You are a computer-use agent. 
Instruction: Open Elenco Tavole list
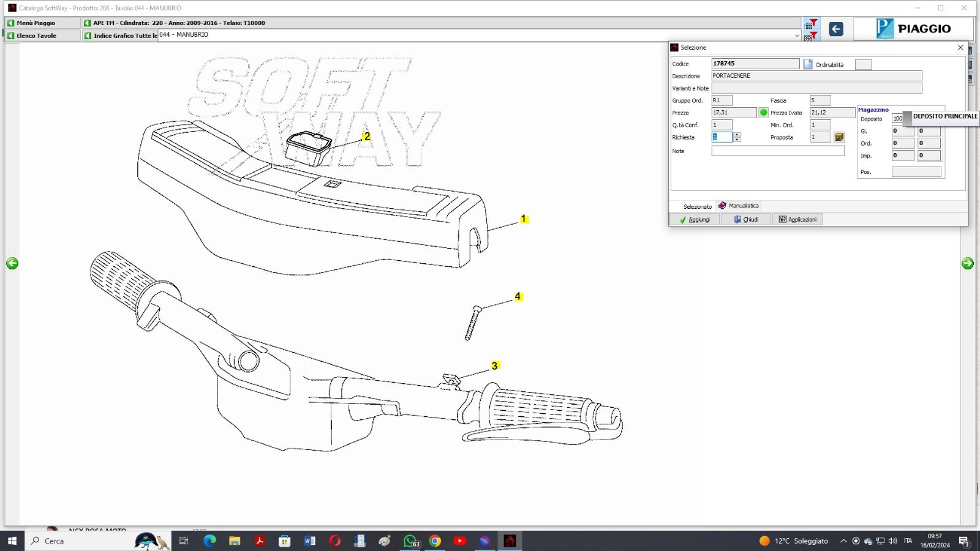click(36, 36)
